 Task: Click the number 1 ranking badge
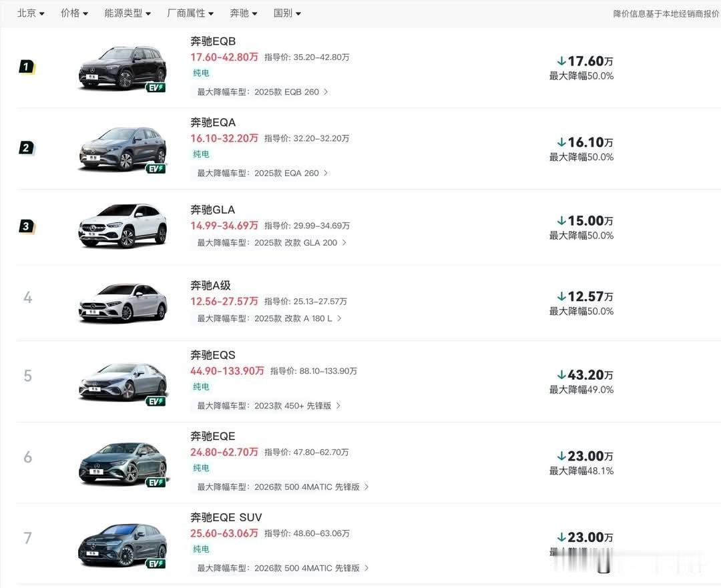point(26,67)
